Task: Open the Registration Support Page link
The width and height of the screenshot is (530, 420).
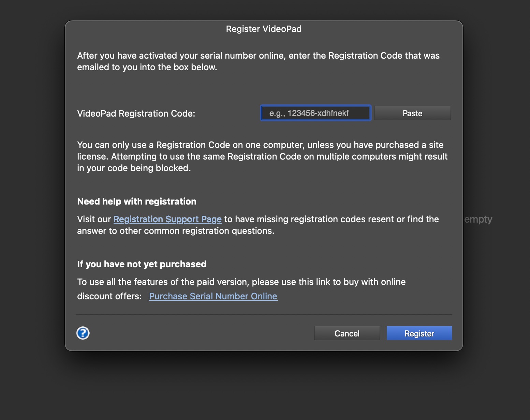Action: 167,219
